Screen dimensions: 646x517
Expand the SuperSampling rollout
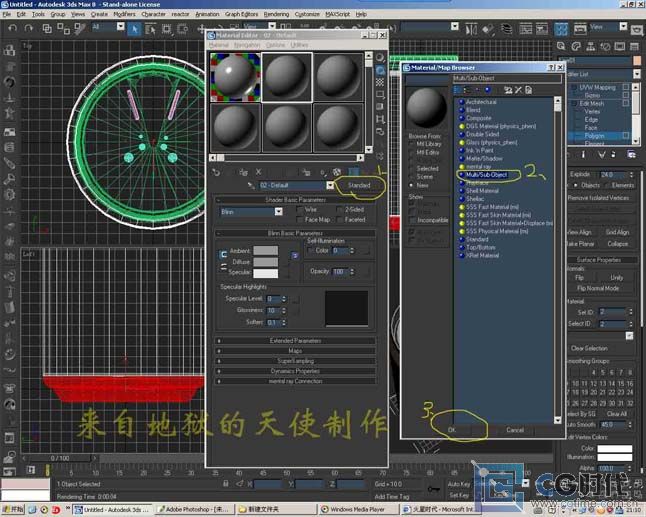295,361
